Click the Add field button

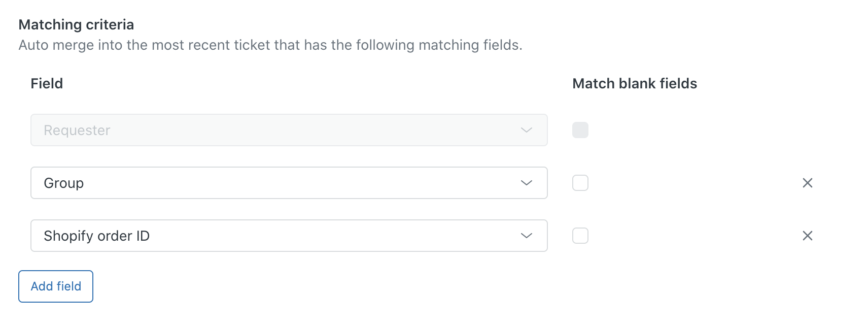(55, 286)
